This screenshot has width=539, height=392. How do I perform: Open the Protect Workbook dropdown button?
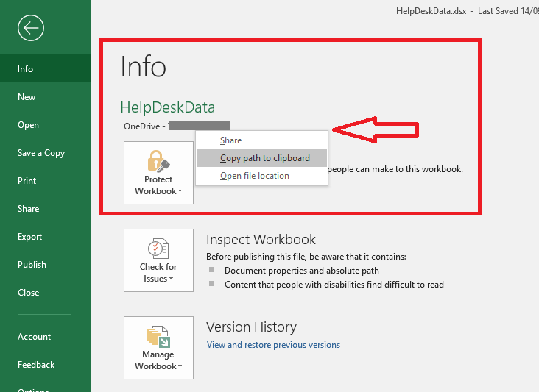coord(158,173)
